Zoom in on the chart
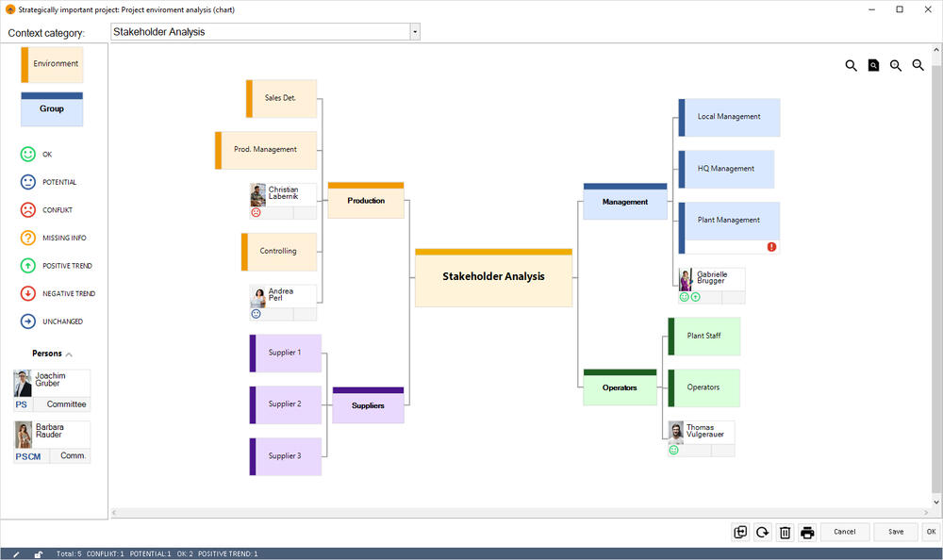943x560 pixels. tap(896, 65)
